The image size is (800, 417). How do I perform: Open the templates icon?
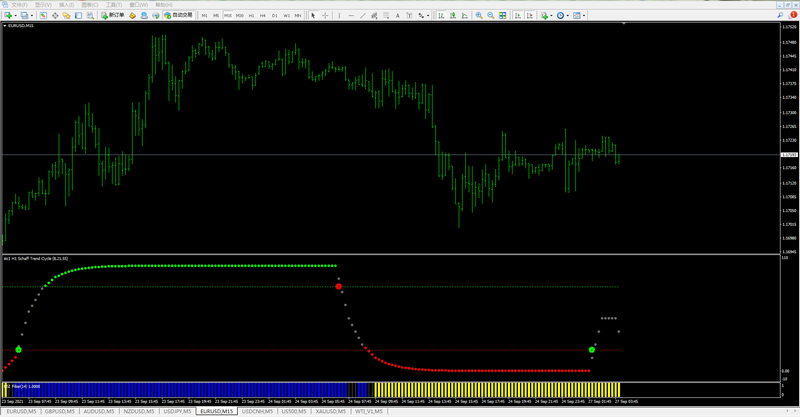point(577,16)
